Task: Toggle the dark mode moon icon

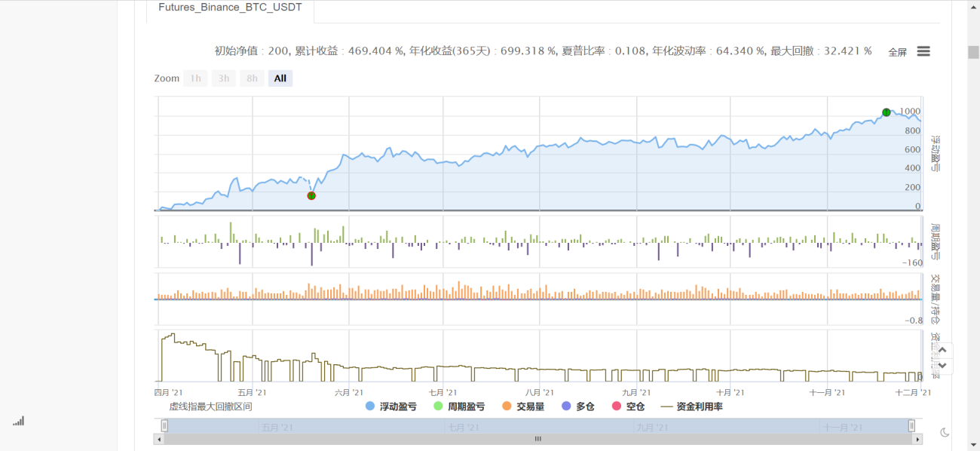Action: click(x=945, y=432)
